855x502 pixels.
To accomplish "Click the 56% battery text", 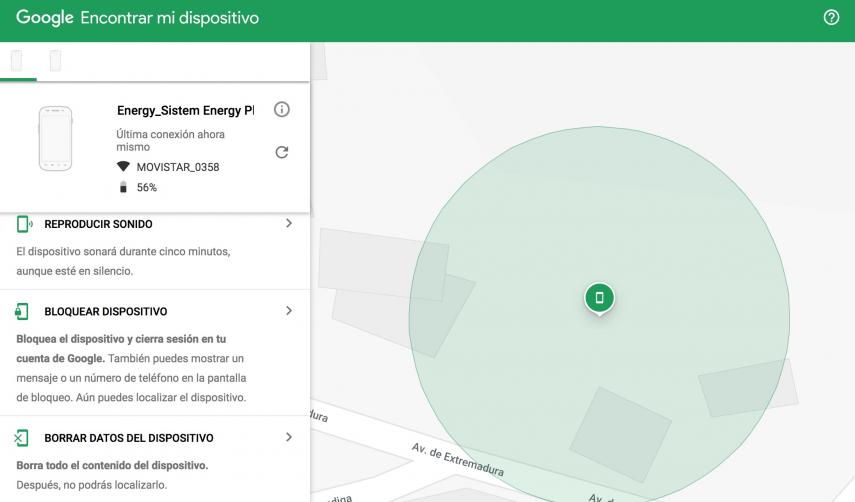I will [147, 188].
